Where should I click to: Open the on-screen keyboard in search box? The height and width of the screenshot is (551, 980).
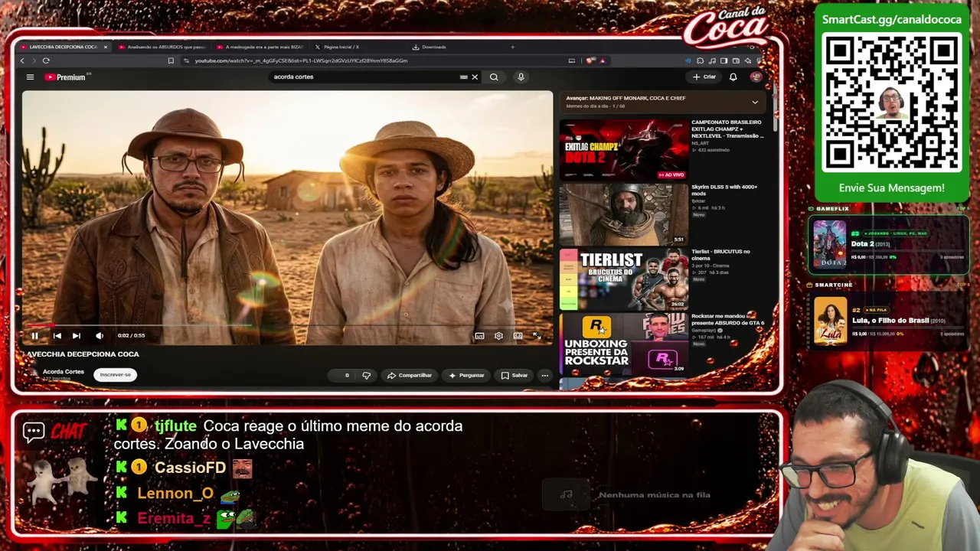[463, 77]
